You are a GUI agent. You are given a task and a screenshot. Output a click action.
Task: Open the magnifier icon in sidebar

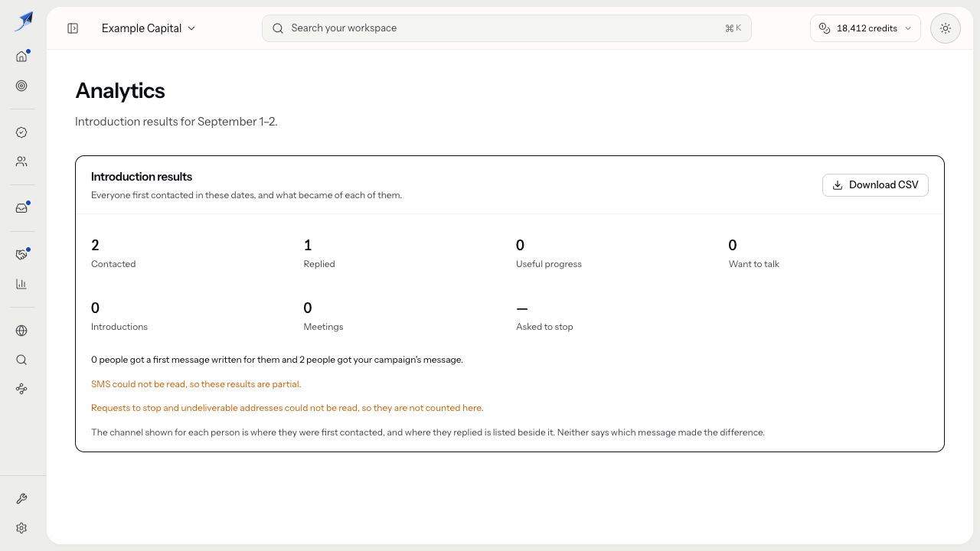[21, 360]
